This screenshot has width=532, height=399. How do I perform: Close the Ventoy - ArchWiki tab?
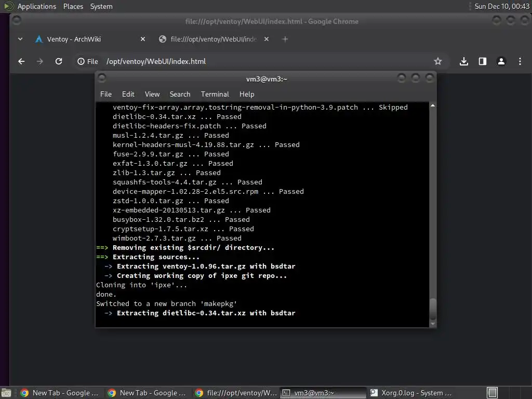pyautogui.click(x=143, y=39)
